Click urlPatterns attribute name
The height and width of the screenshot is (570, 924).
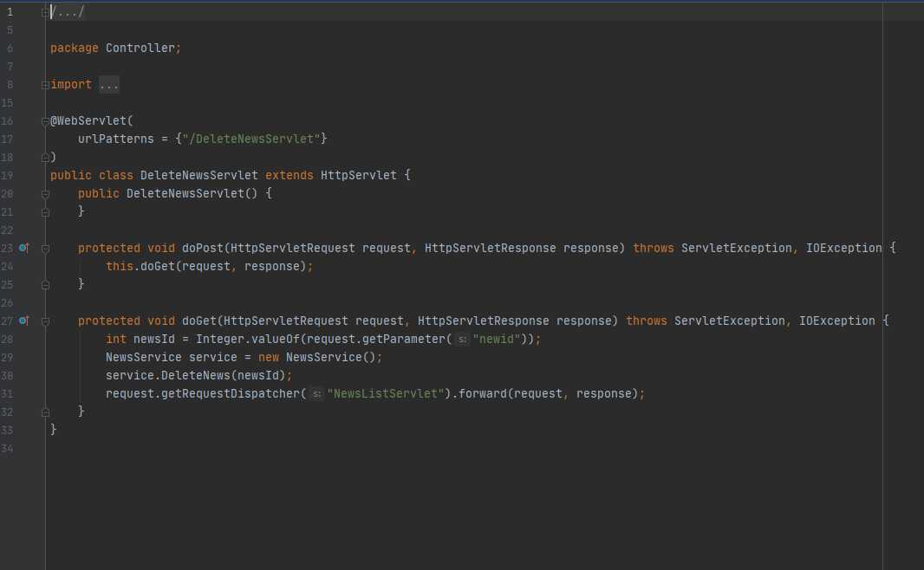tap(116, 139)
